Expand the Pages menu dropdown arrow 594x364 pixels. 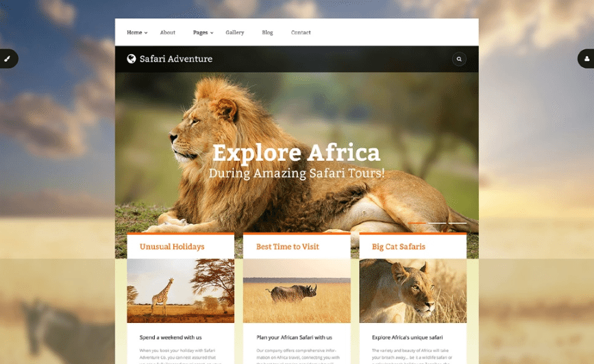(x=212, y=33)
